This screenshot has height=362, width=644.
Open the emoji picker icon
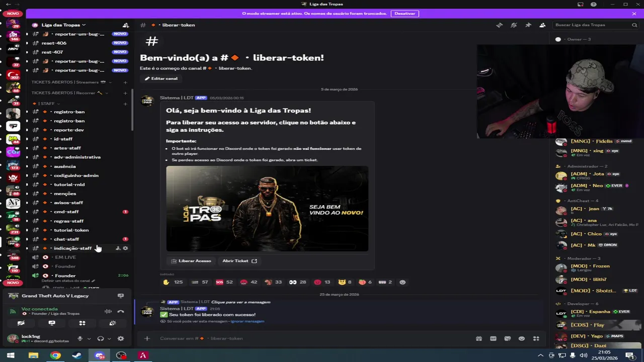point(522,338)
